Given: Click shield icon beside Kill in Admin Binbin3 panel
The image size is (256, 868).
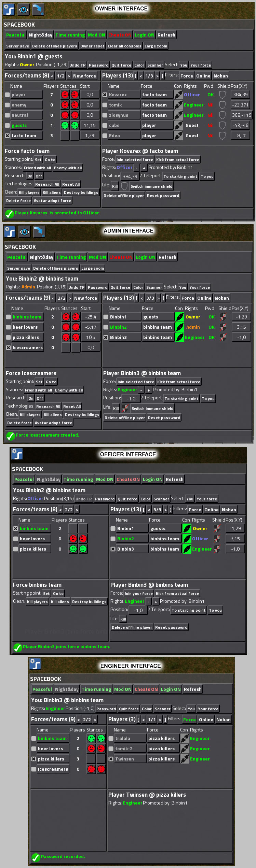Looking at the screenshot, I should coord(125,408).
